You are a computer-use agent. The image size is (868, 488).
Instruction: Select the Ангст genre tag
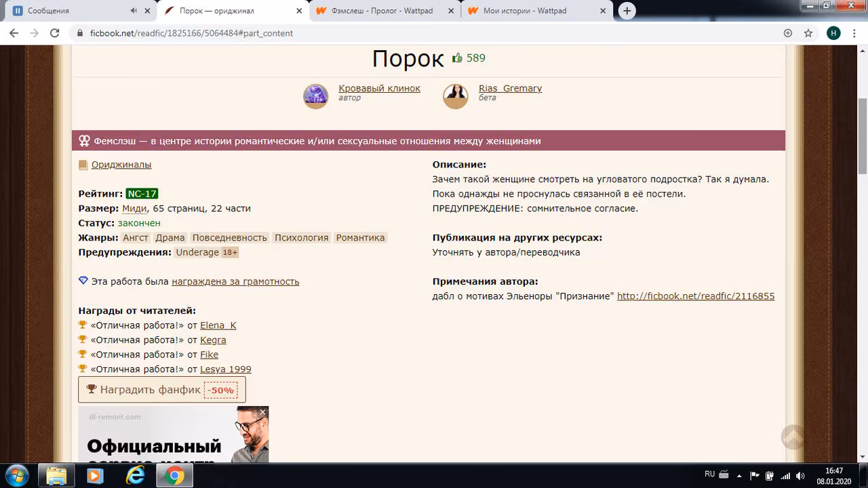[x=136, y=237]
